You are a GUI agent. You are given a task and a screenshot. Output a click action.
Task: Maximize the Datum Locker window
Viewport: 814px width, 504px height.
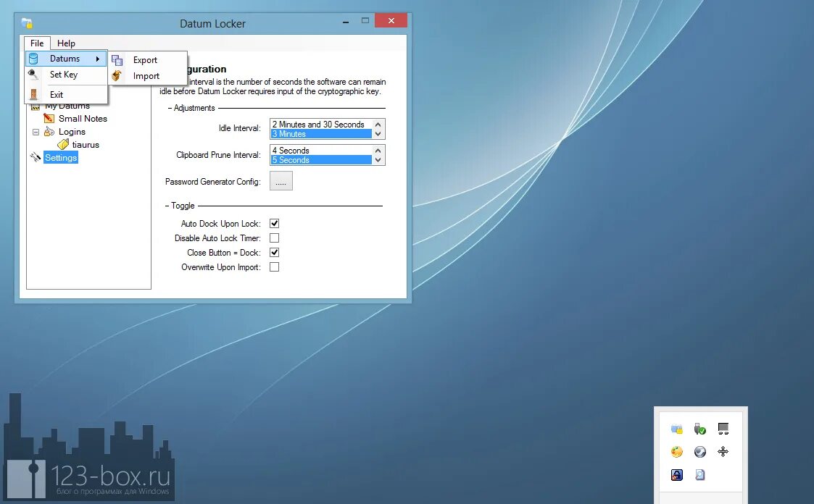point(365,21)
